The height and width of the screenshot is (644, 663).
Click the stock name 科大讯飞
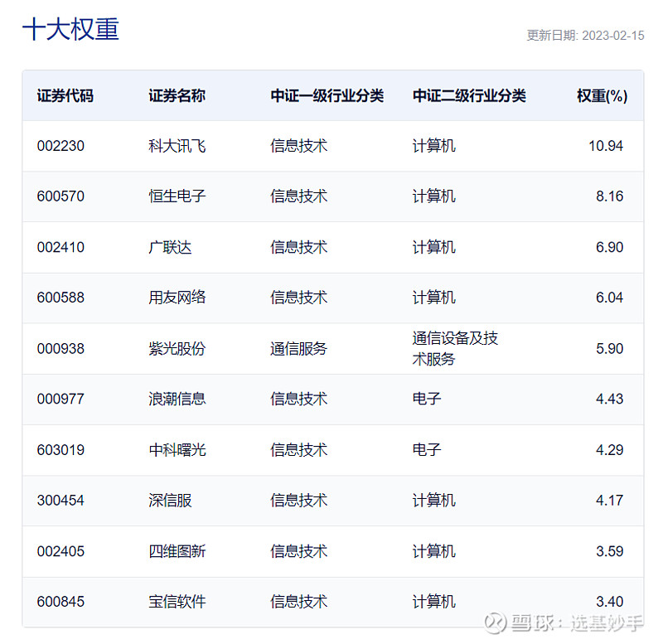pos(177,146)
